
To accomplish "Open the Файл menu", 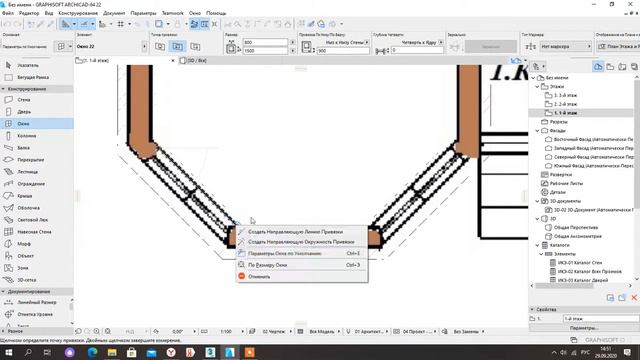I will (x=7, y=13).
